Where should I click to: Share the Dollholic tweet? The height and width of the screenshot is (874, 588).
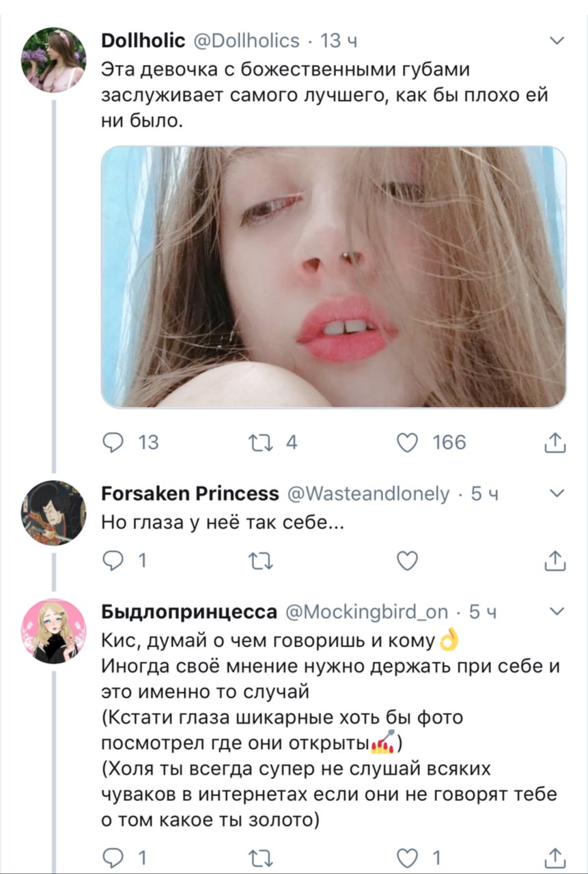(x=556, y=444)
